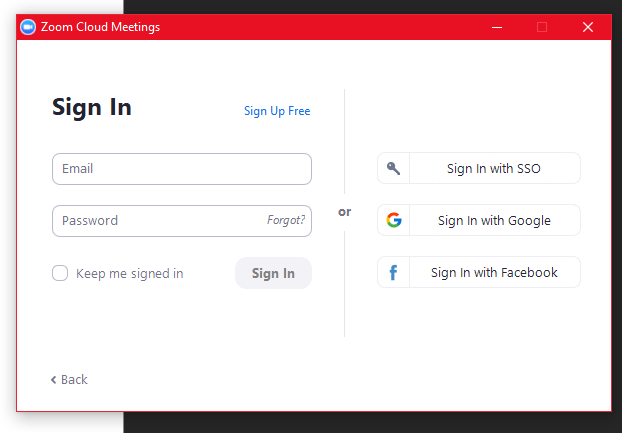
Task: Click the Back chevron arrow
Action: (x=54, y=380)
